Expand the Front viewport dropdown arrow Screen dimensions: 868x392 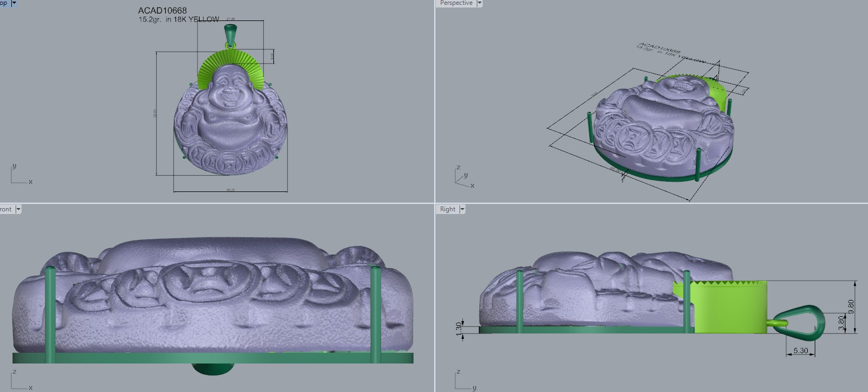click(x=18, y=209)
